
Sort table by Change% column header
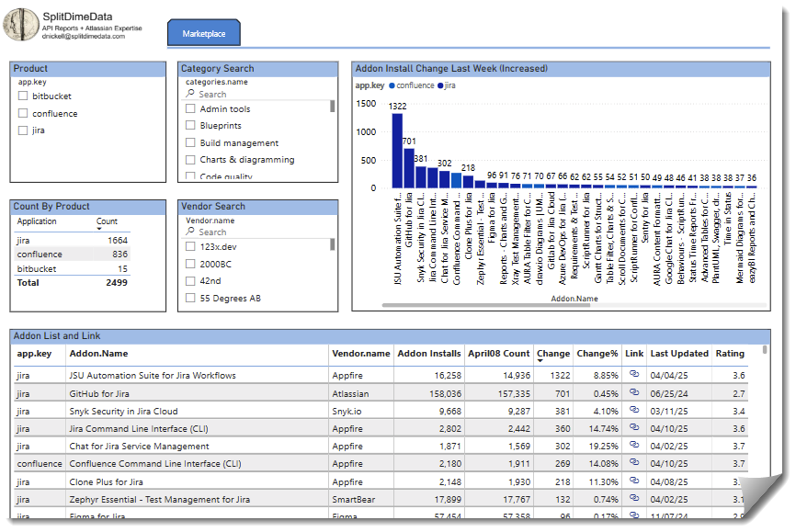pyautogui.click(x=597, y=354)
